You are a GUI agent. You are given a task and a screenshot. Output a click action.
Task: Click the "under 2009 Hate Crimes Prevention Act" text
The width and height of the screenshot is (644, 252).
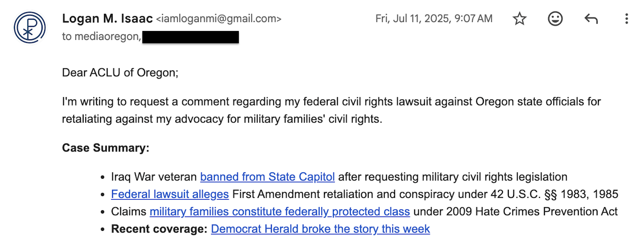[x=515, y=212]
